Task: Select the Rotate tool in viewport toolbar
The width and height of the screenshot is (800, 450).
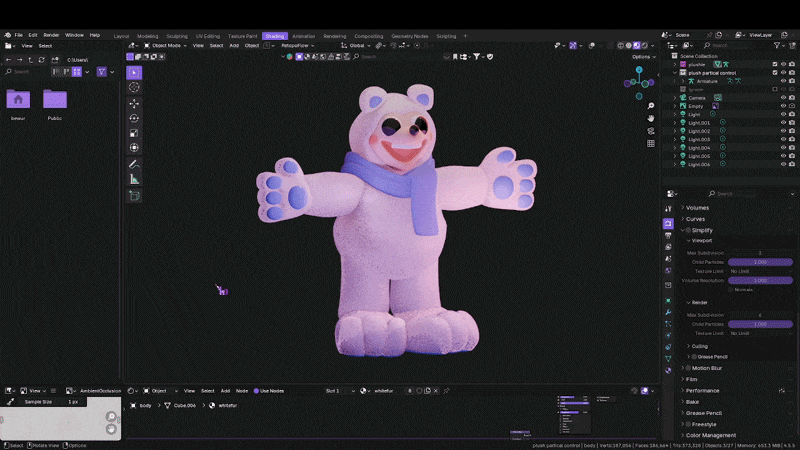Action: coord(134,117)
